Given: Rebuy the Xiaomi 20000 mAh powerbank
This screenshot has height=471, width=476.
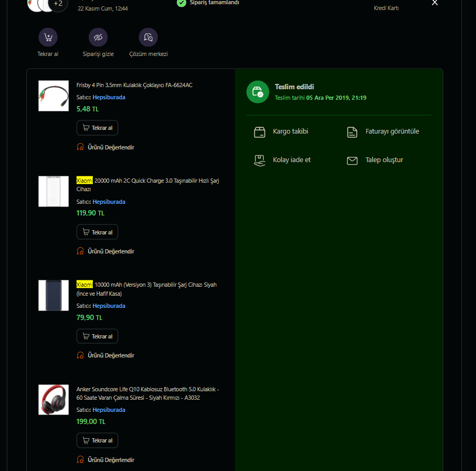Looking at the screenshot, I should pos(97,232).
